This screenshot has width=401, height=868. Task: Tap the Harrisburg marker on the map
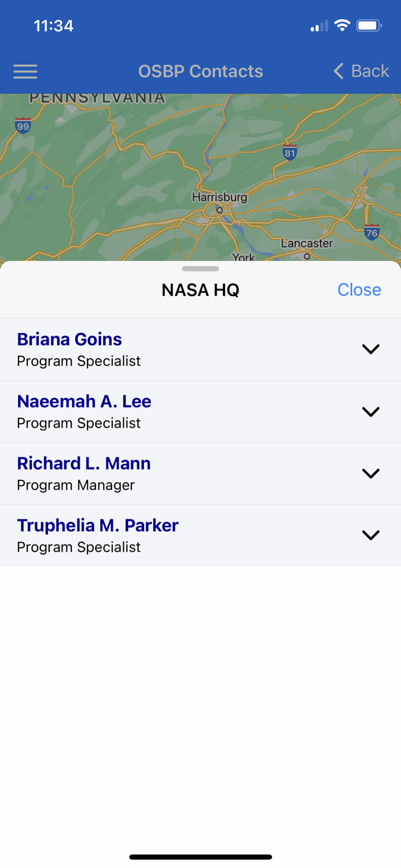219,210
